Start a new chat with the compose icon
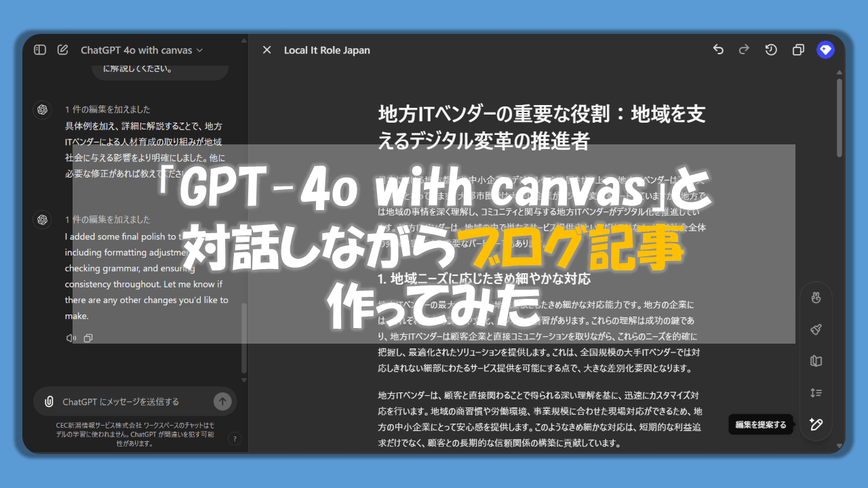The height and width of the screenshot is (488, 868). (63, 49)
